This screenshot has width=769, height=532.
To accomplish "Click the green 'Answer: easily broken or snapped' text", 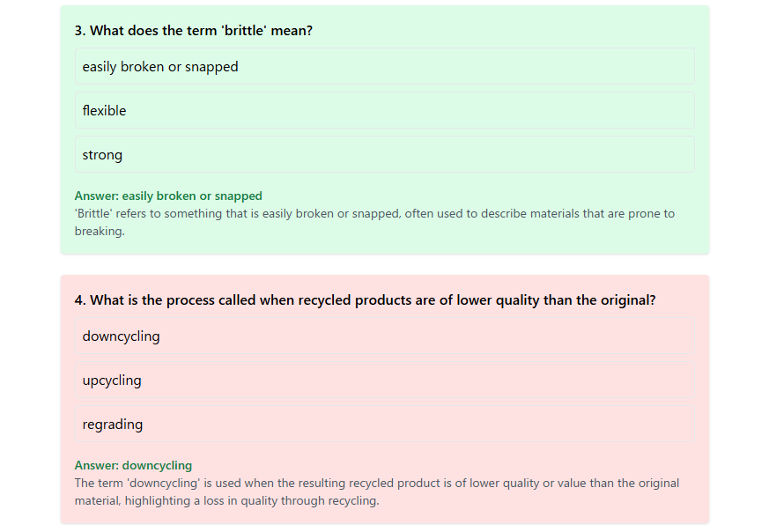I will (x=168, y=196).
